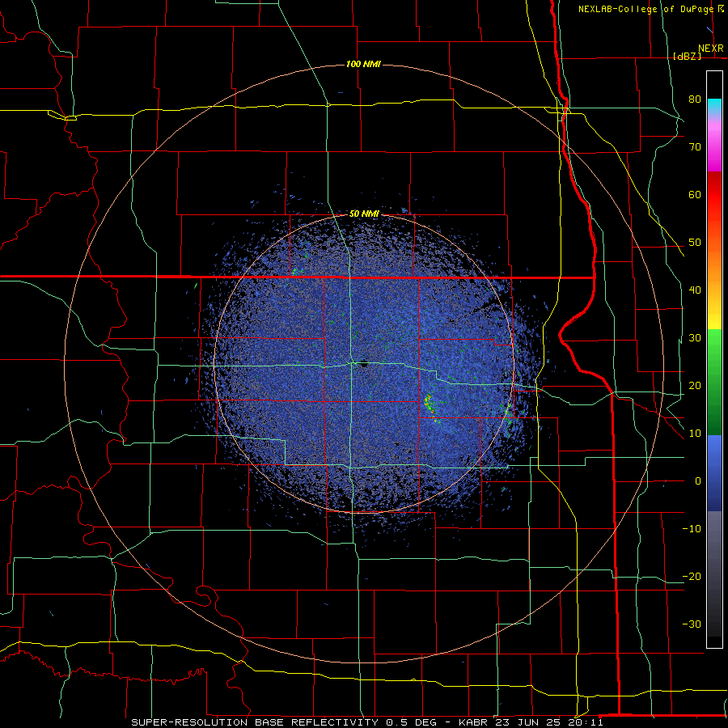This screenshot has height=728, width=728.
Task: Click the 50 value on dBZ scale
Action: (x=695, y=243)
